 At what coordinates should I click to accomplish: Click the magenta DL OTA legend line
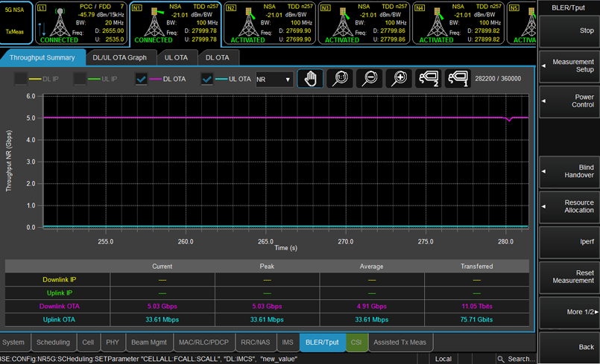[156, 79]
